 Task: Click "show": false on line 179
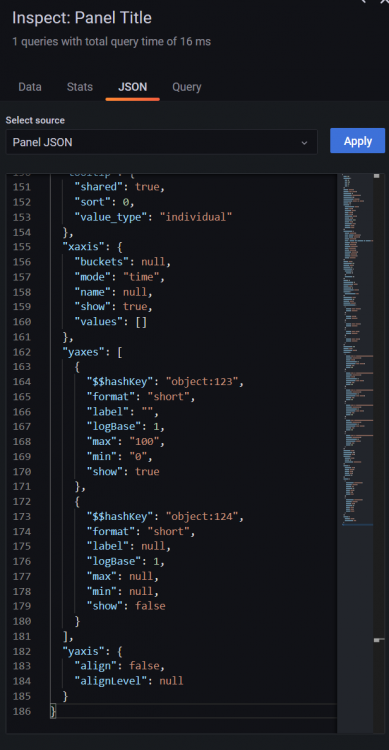tap(126, 606)
